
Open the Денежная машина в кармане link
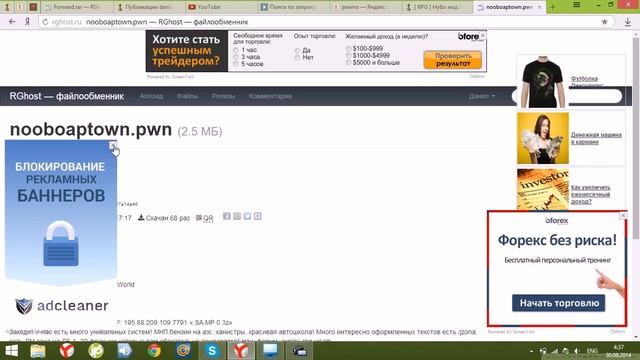596,138
